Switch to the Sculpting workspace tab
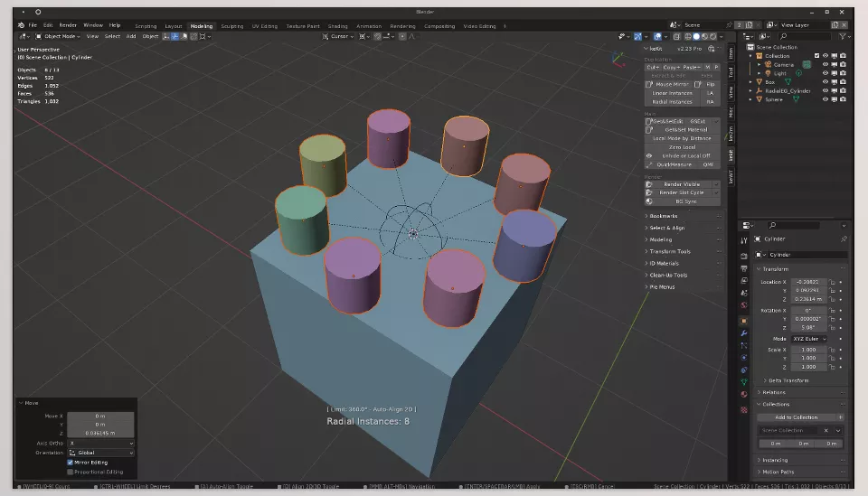Image resolution: width=868 pixels, height=496 pixels. pyautogui.click(x=232, y=26)
